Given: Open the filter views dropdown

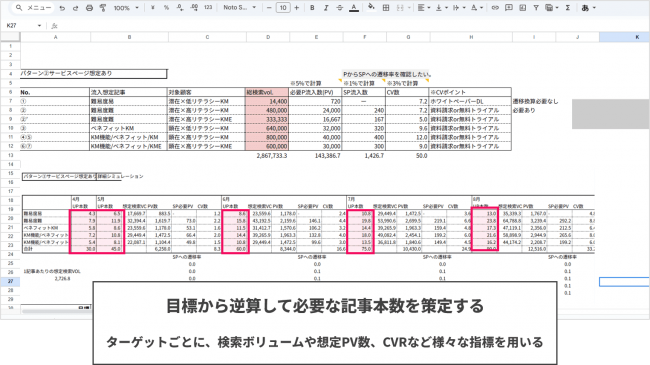Looking at the screenshot, I should [551, 8].
